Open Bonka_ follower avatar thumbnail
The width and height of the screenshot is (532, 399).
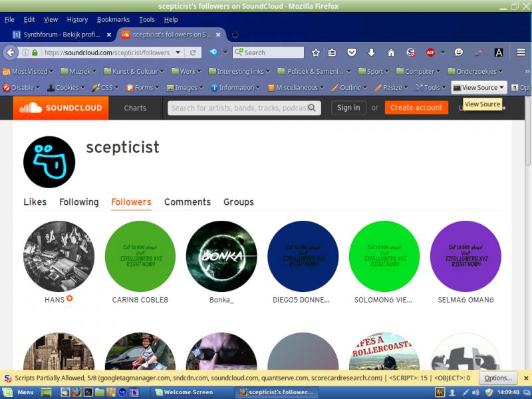(x=221, y=256)
